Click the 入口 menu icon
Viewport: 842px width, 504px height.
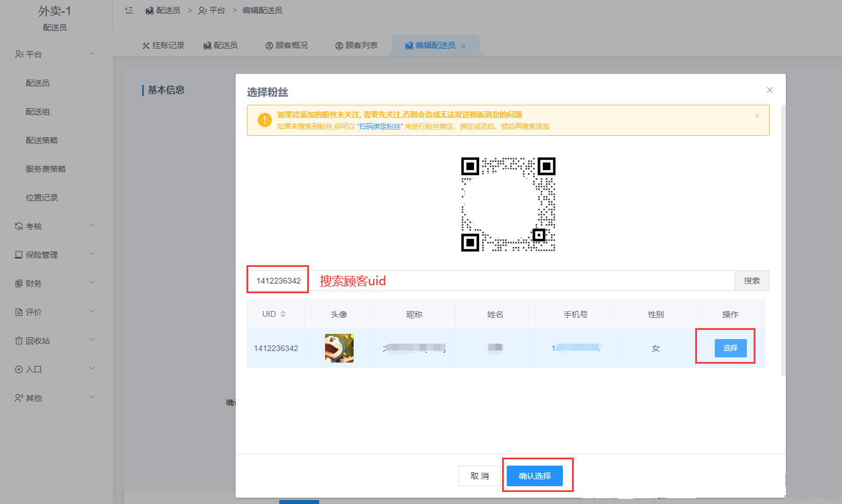tap(19, 369)
